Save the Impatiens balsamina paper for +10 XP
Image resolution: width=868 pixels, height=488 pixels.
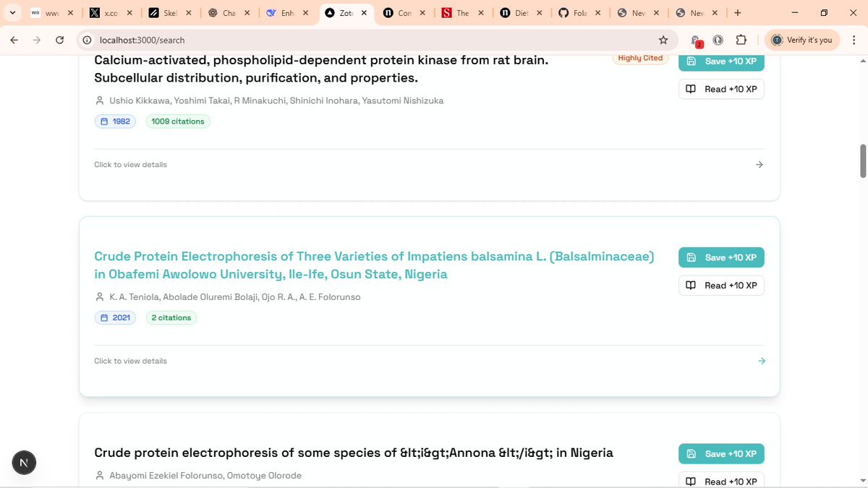[721, 257]
